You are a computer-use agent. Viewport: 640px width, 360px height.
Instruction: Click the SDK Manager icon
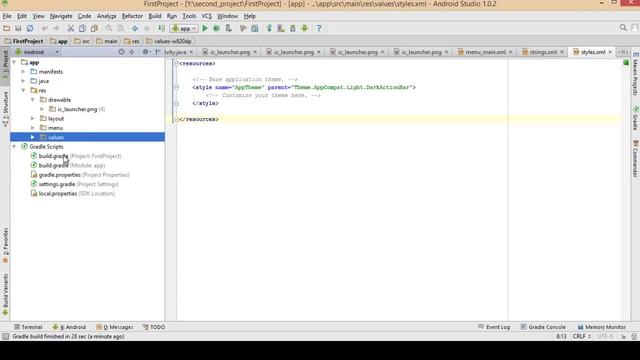[293, 28]
